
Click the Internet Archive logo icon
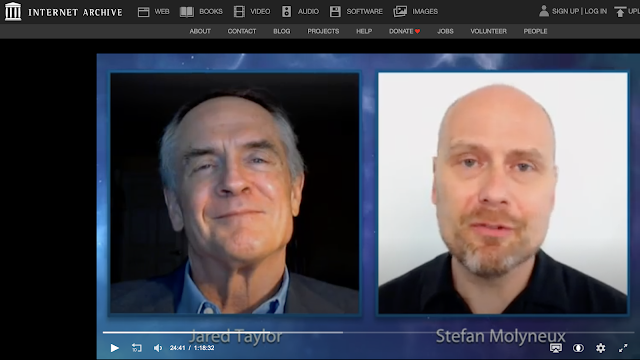[x=13, y=11]
